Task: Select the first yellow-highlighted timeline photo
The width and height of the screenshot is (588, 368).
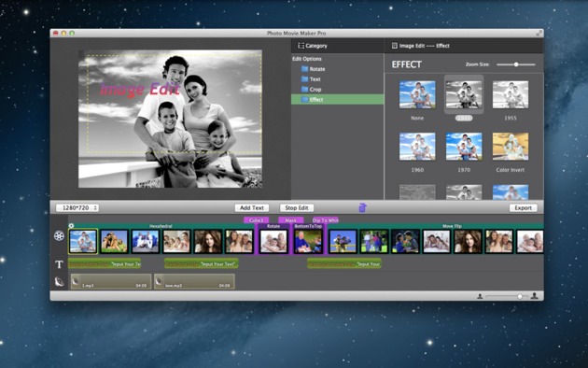Action: point(83,242)
